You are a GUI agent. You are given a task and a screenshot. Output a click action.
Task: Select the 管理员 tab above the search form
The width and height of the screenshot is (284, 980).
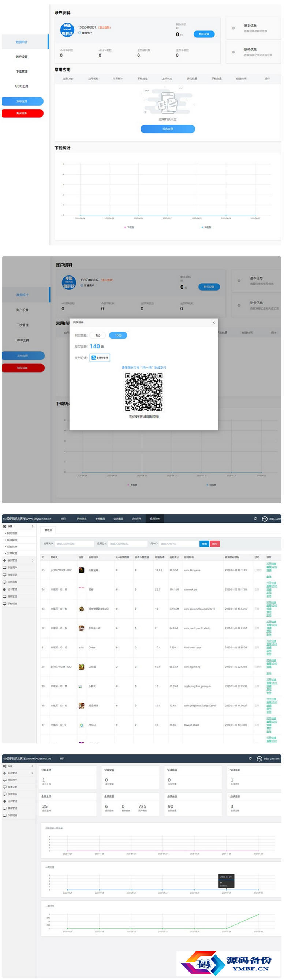(48, 530)
